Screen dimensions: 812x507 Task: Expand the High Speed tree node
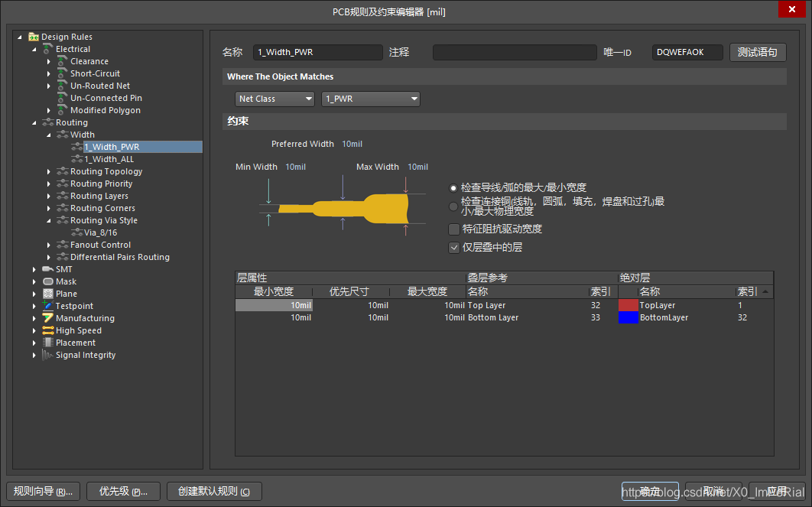point(34,330)
